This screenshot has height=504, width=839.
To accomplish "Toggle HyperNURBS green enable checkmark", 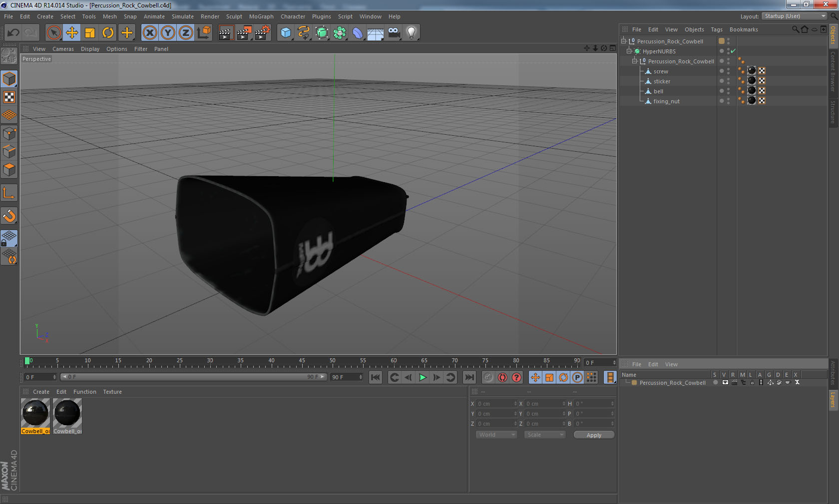I will (733, 51).
